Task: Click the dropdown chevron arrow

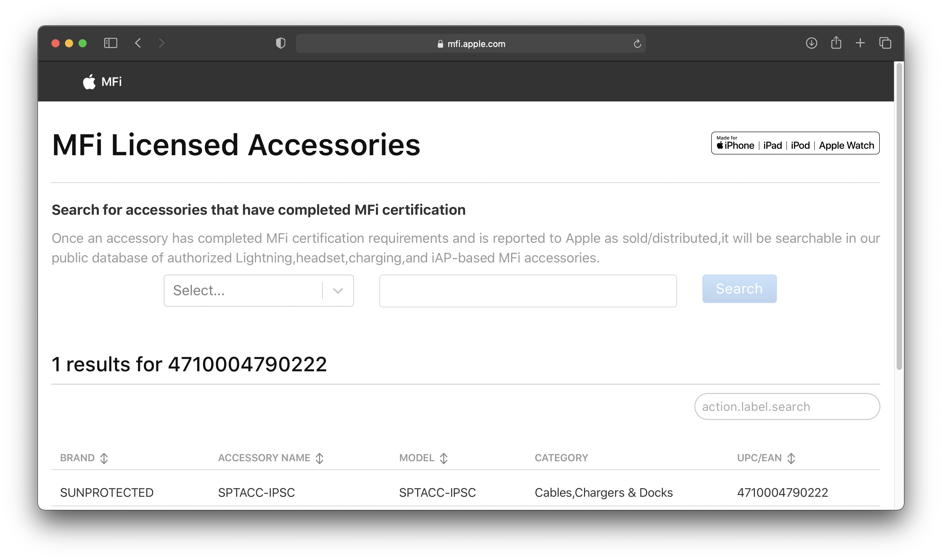Action: [x=338, y=290]
